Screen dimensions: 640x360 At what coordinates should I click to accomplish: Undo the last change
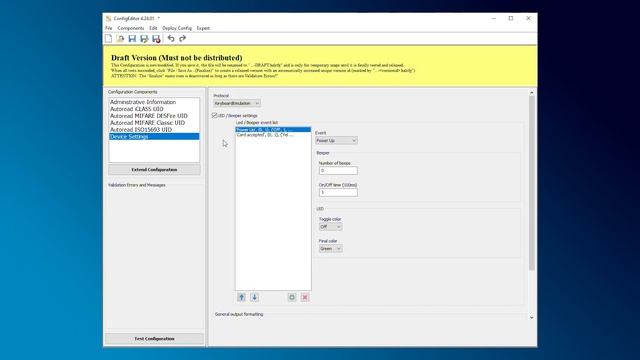[171, 38]
